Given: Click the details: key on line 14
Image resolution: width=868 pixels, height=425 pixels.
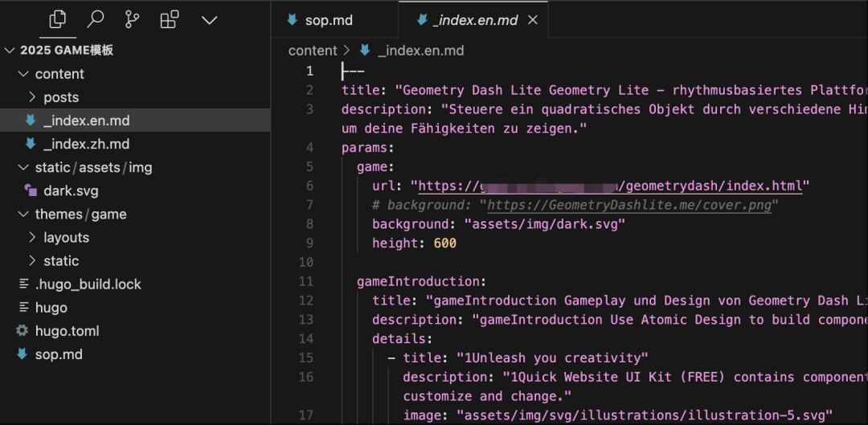Looking at the screenshot, I should (x=403, y=339).
